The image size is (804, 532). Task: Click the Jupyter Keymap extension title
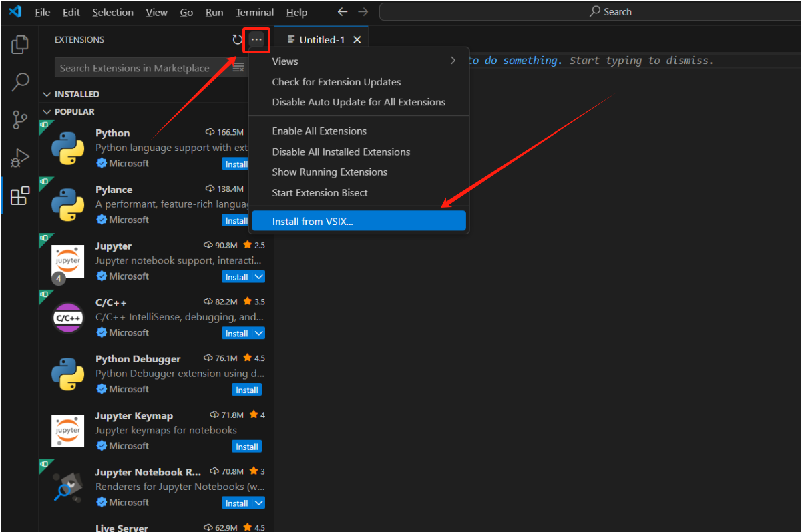pos(134,415)
